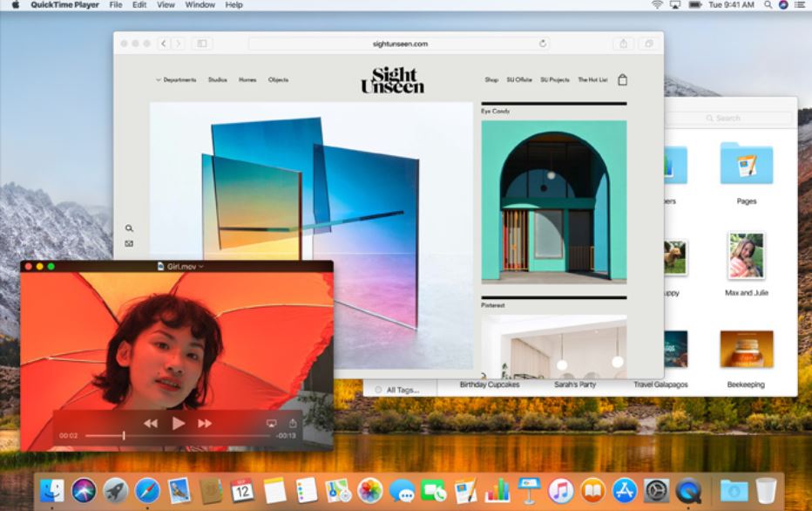Open the SU Offsite link

point(519,80)
